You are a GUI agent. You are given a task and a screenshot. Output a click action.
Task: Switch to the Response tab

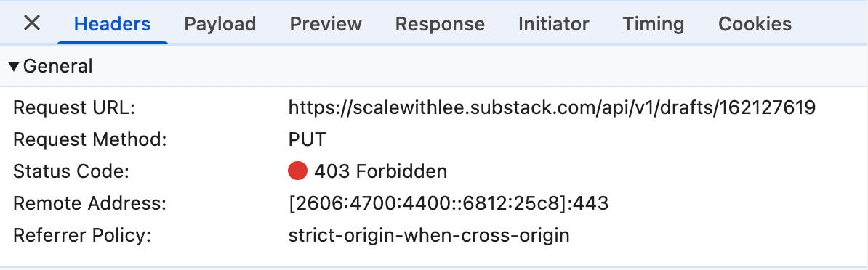[440, 24]
